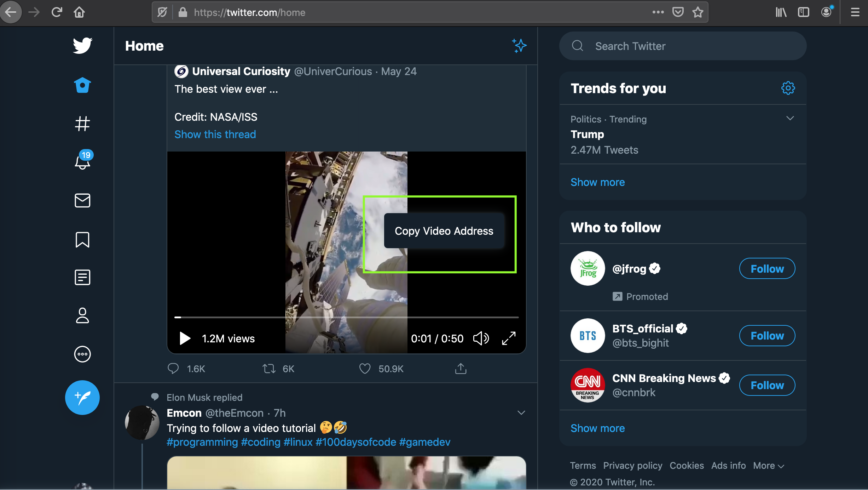Expand the Politics trending item chevron

click(x=790, y=118)
